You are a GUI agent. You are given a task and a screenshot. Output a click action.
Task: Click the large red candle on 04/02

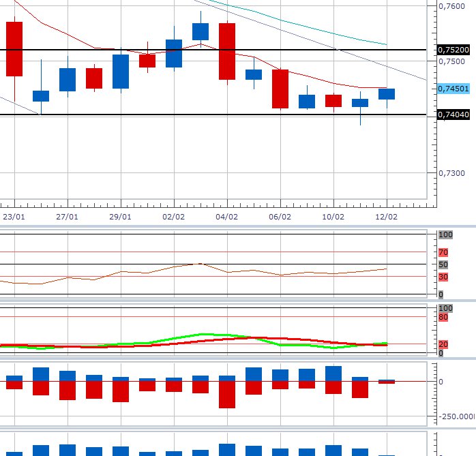point(227,51)
